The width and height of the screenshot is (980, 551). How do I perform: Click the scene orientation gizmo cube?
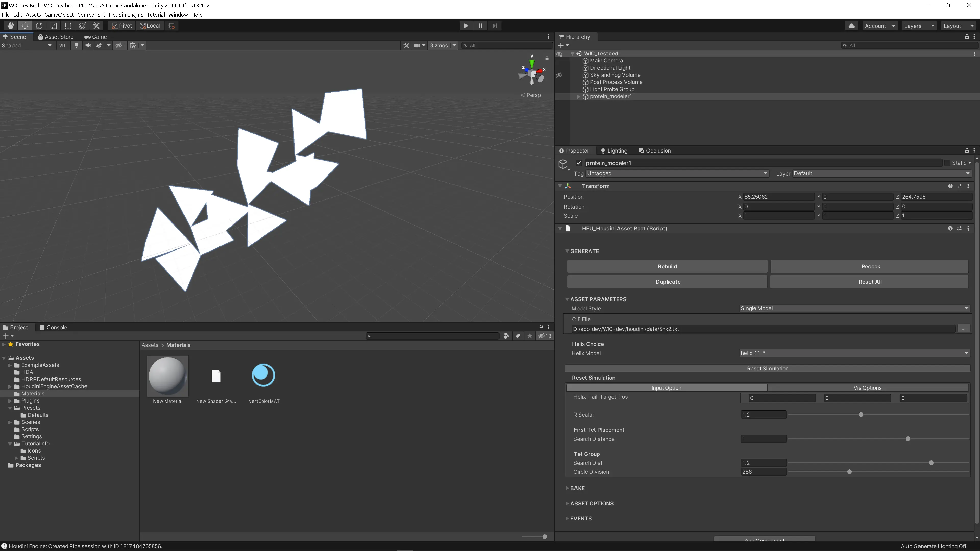point(532,73)
